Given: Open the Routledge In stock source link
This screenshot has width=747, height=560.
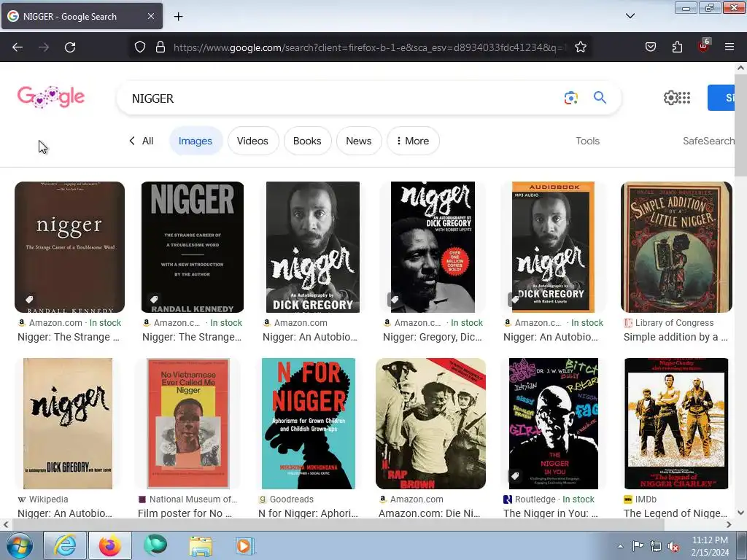Looking at the screenshot, I should 549,499.
